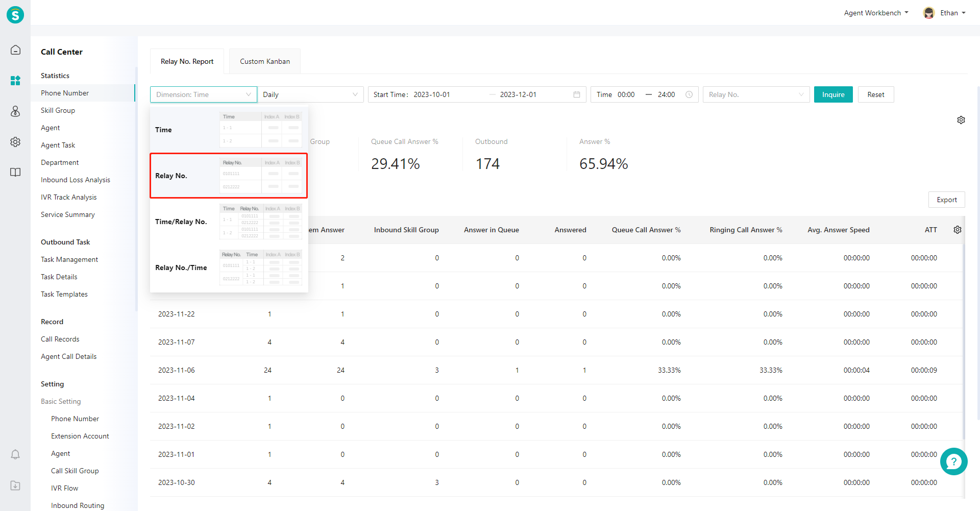Open the Agent Workbench dropdown
This screenshot has width=980, height=511.
[876, 13]
